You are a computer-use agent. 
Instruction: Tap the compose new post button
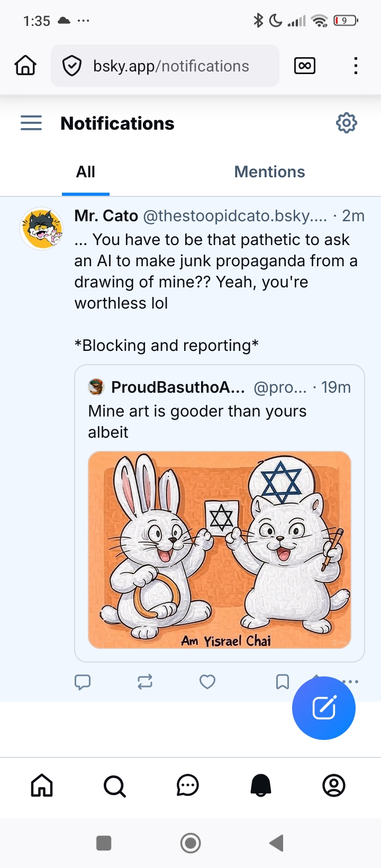point(324,708)
